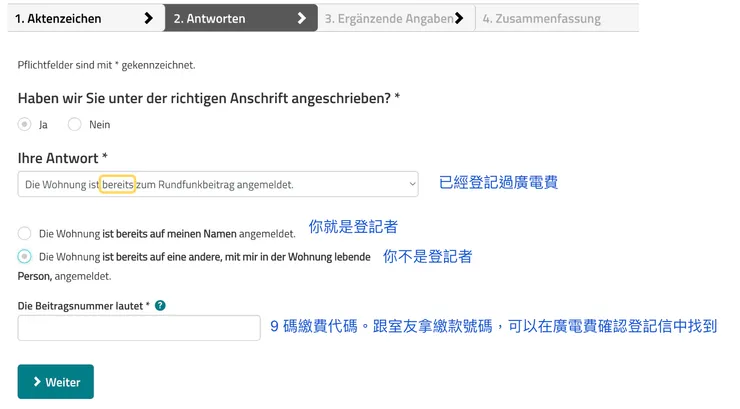Viewport: 740px width, 409px height.
Task: Click the highlighted word 'bereits' in the dropdown
Action: [118, 184]
